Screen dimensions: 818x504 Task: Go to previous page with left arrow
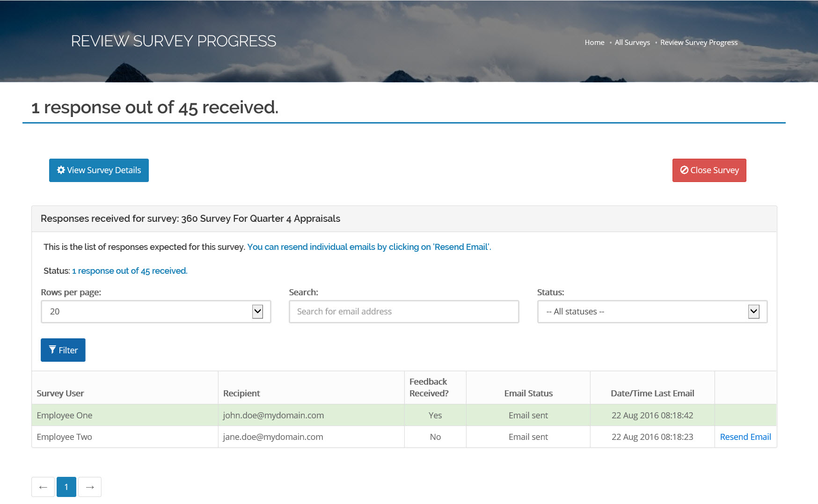click(43, 487)
